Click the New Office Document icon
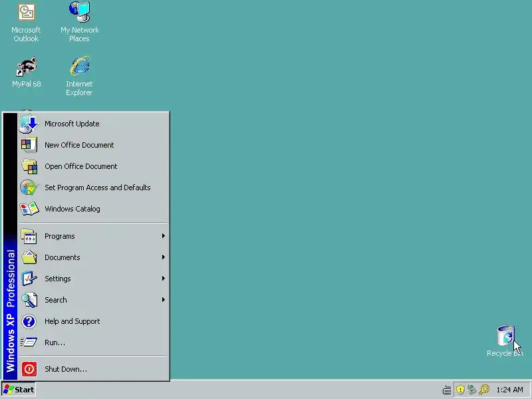This screenshot has height=399, width=532. [29, 145]
